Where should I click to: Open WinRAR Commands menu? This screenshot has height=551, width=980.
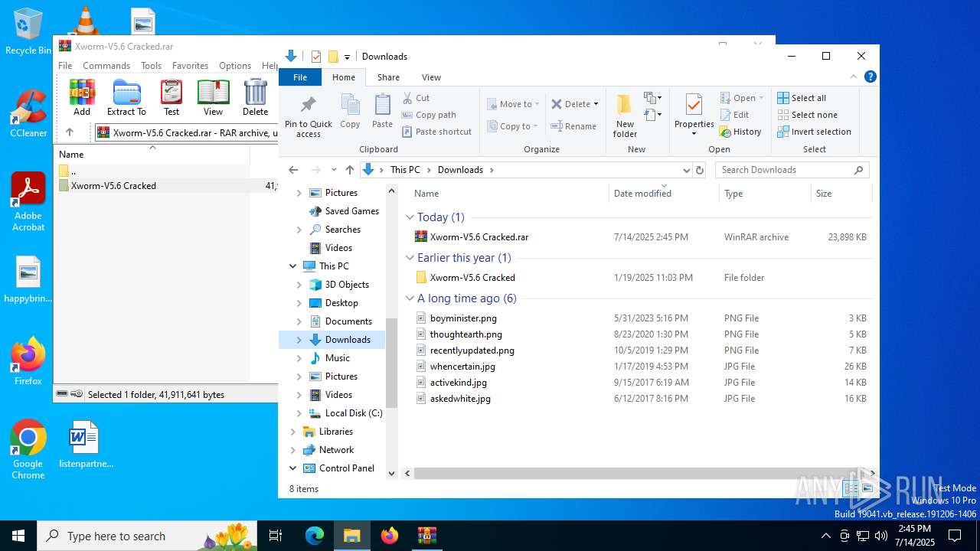[x=106, y=66]
